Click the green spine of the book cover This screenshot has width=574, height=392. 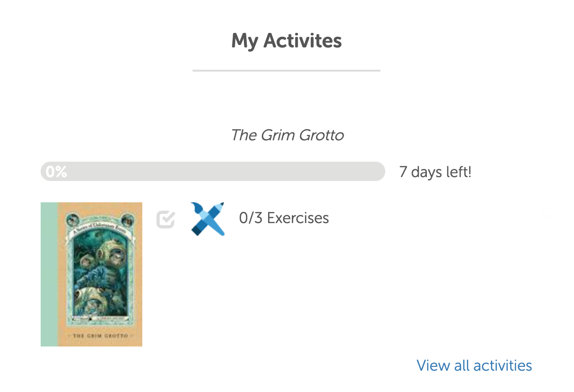click(49, 274)
